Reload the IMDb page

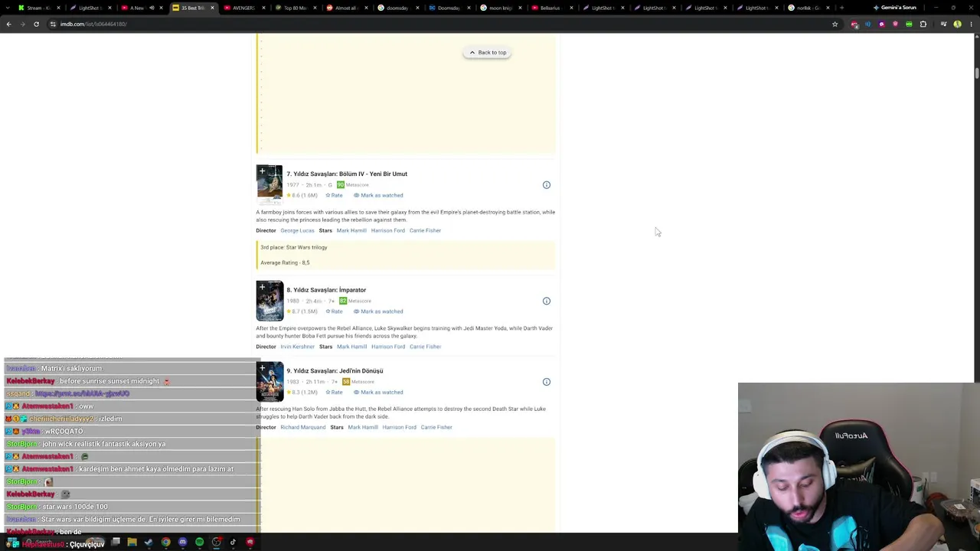click(x=36, y=24)
